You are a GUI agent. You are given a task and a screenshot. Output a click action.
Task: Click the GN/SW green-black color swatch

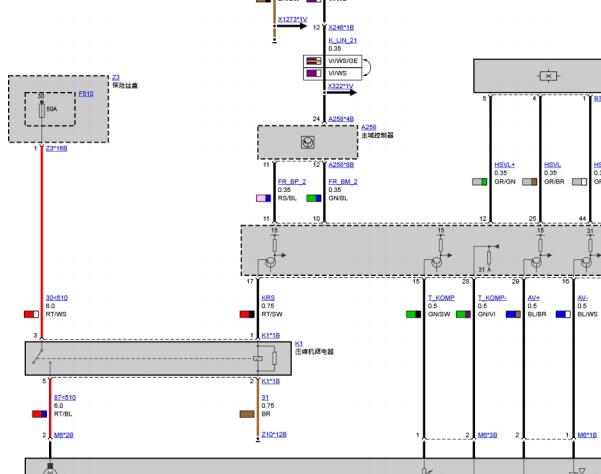[413, 314]
